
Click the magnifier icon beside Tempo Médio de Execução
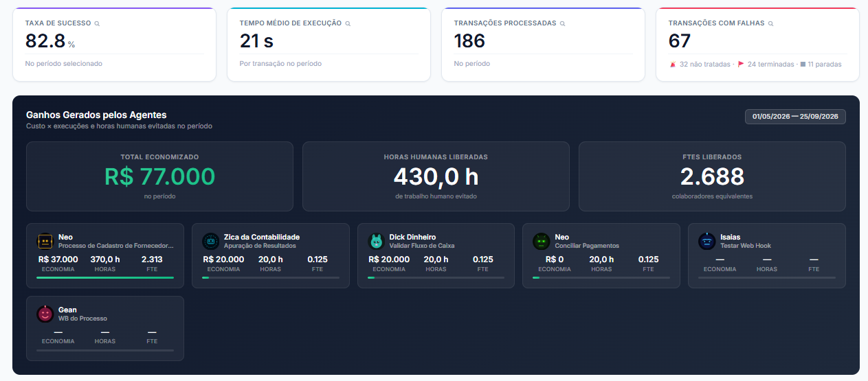tap(348, 23)
